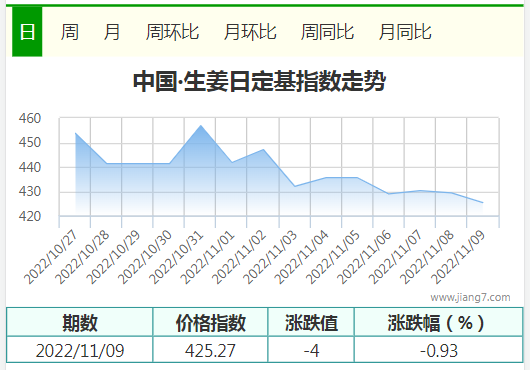Image resolution: width=530 pixels, height=370 pixels.
Task: Open the 周环比 tab
Action: pyautogui.click(x=172, y=32)
